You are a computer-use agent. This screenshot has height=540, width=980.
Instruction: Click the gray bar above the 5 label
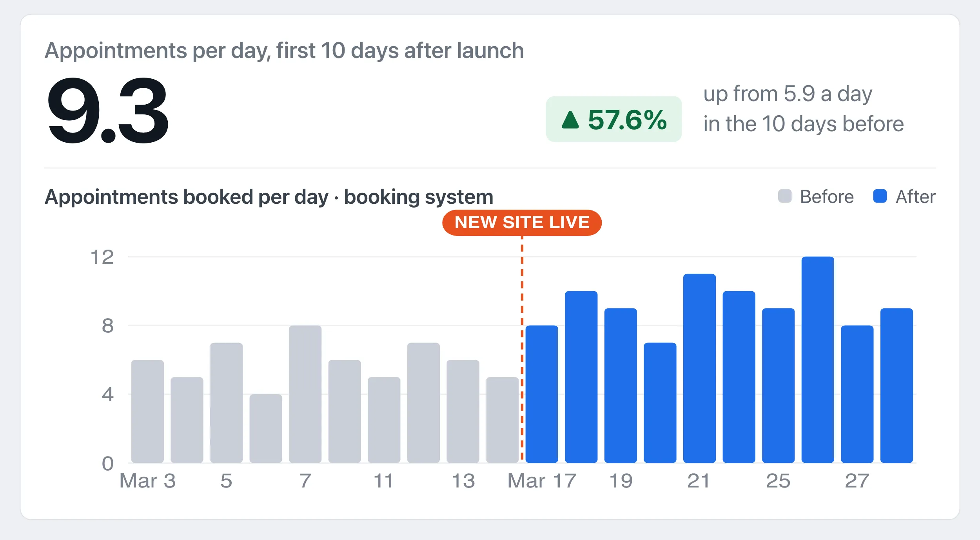click(226, 403)
